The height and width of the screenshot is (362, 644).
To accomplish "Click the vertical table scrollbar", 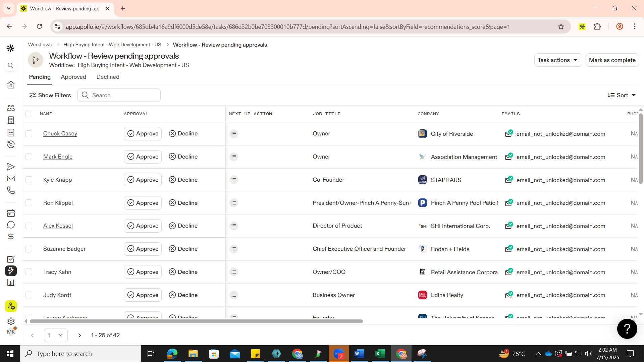I will click(x=641, y=148).
